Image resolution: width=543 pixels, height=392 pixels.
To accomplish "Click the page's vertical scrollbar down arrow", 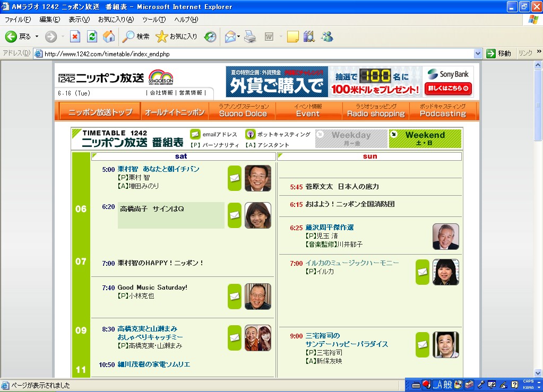I will coord(538,373).
